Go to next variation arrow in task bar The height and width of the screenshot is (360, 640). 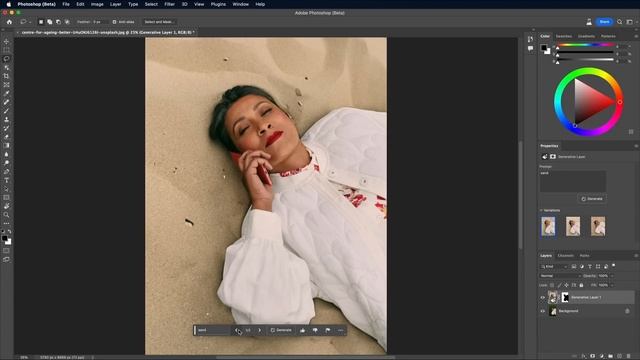click(260, 330)
